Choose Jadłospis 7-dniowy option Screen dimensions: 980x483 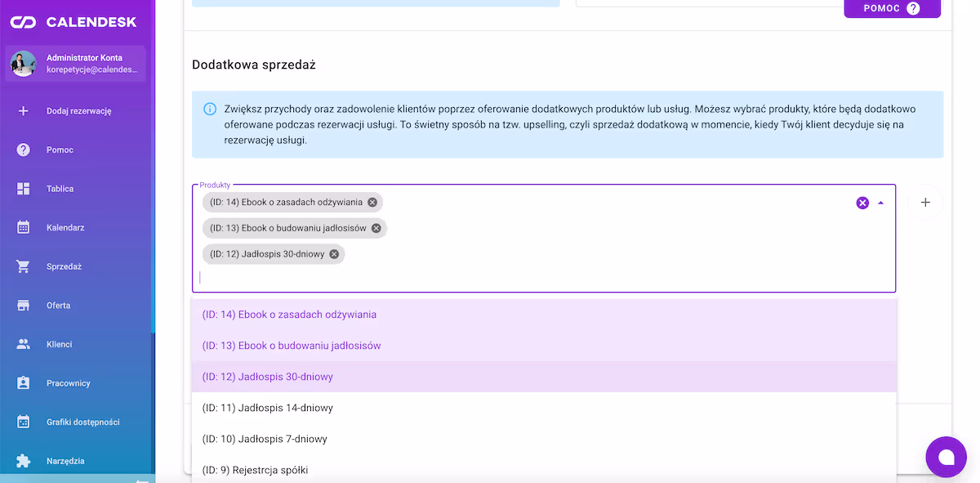coord(265,439)
